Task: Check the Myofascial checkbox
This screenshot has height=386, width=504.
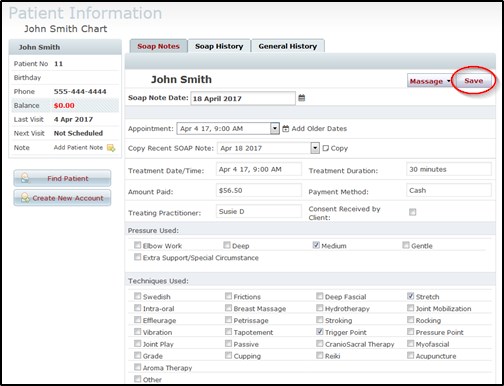Action: (x=411, y=344)
